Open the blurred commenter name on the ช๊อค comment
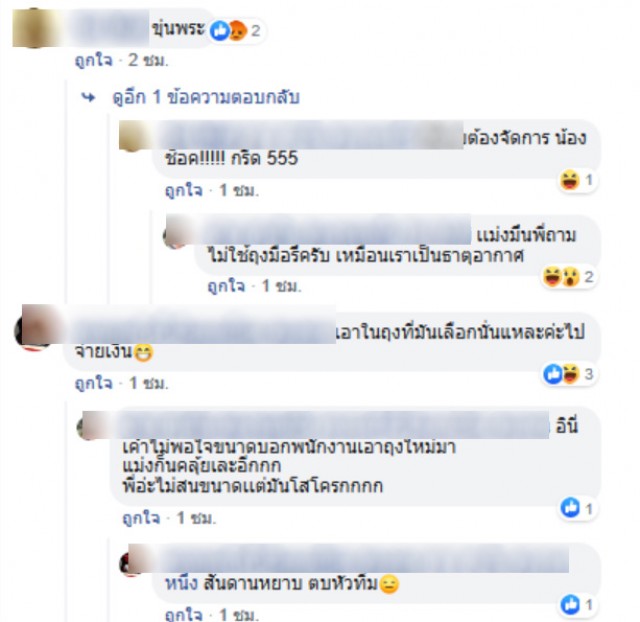Image resolution: width=640 pixels, height=622 pixels. pos(310,135)
